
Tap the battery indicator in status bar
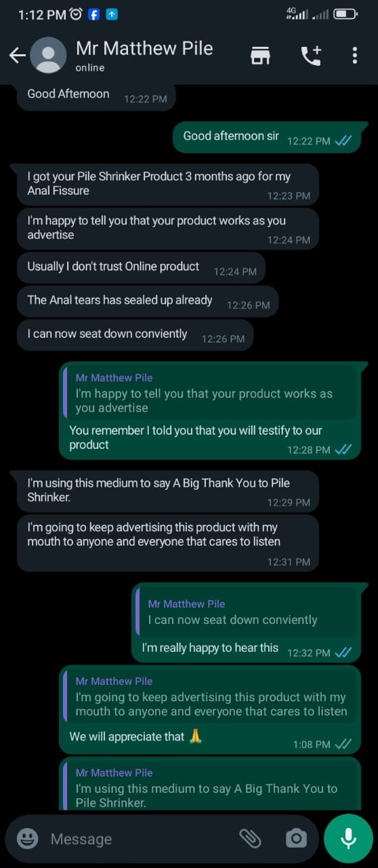click(345, 14)
